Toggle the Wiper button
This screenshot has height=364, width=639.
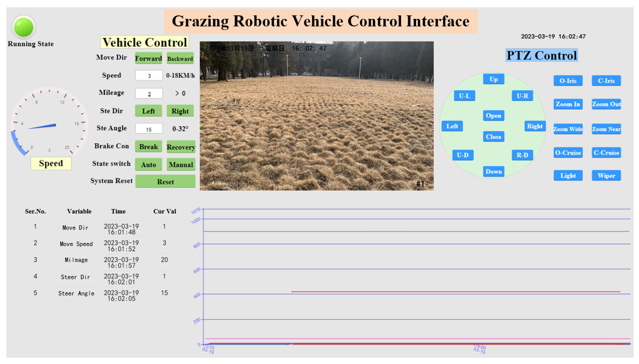pyautogui.click(x=606, y=176)
